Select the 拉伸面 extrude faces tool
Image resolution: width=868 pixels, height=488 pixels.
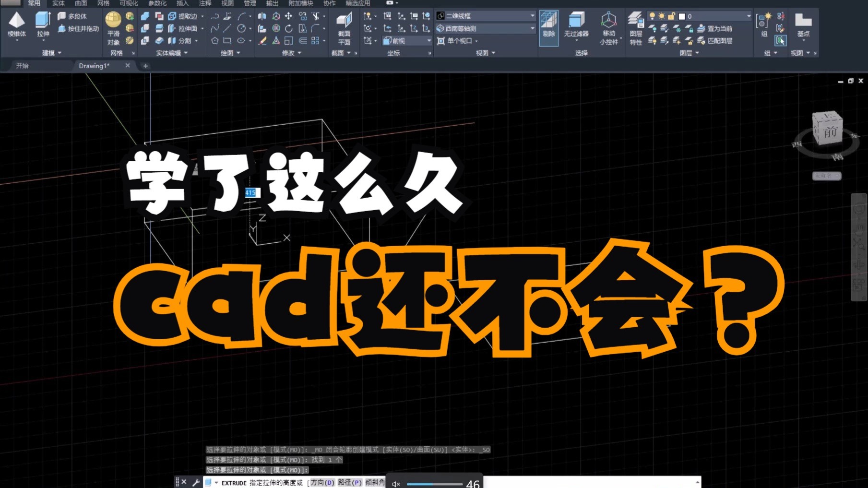(x=182, y=29)
